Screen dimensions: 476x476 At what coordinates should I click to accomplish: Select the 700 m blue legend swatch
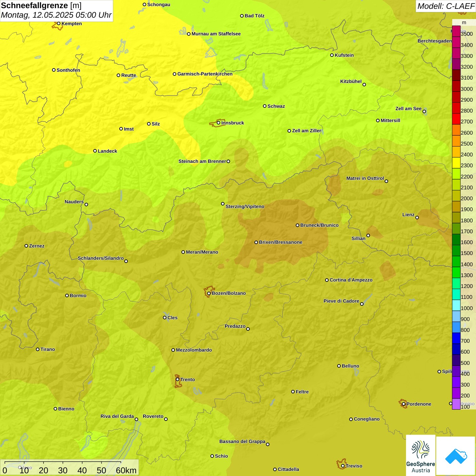coord(456,338)
